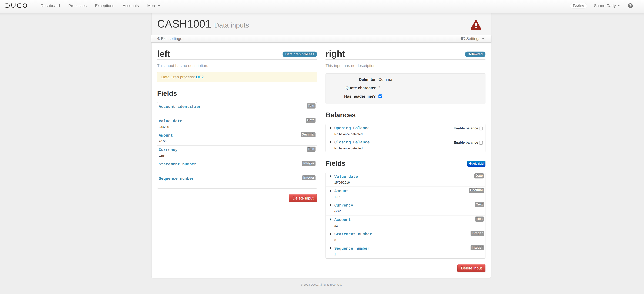Expand the right Value date field
This screenshot has width=644, height=294.
point(330,177)
